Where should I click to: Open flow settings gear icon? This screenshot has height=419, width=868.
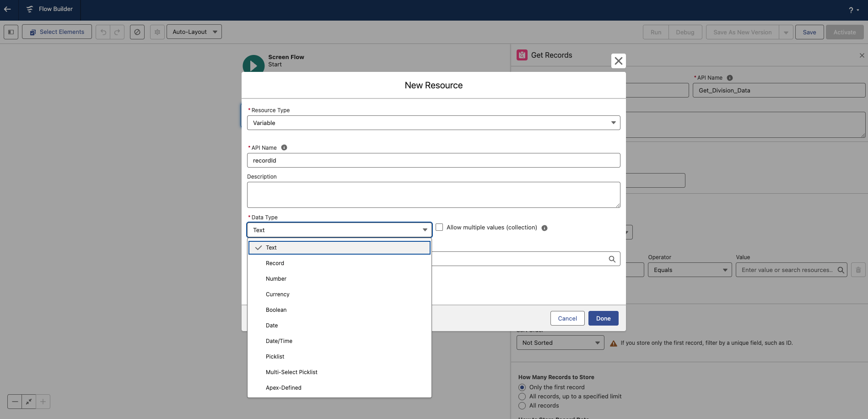(x=157, y=32)
